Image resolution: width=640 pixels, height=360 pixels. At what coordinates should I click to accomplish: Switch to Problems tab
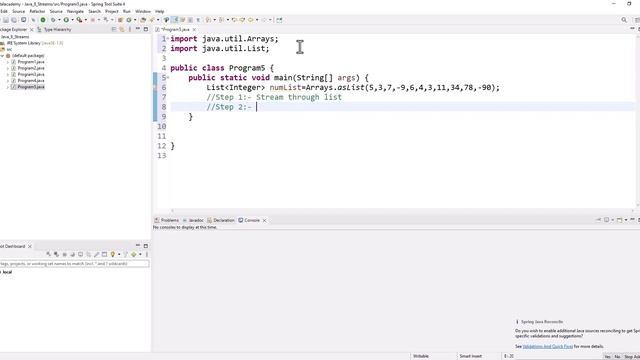167,220
